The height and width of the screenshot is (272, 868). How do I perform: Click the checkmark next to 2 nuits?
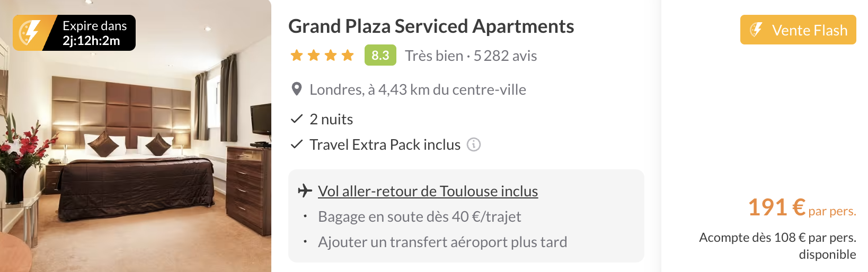tap(297, 119)
